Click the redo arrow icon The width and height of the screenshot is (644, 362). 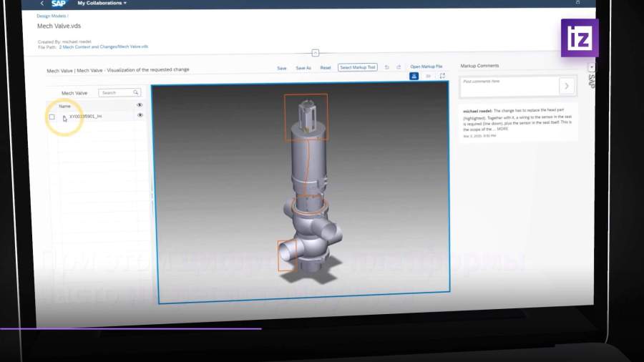(399, 67)
